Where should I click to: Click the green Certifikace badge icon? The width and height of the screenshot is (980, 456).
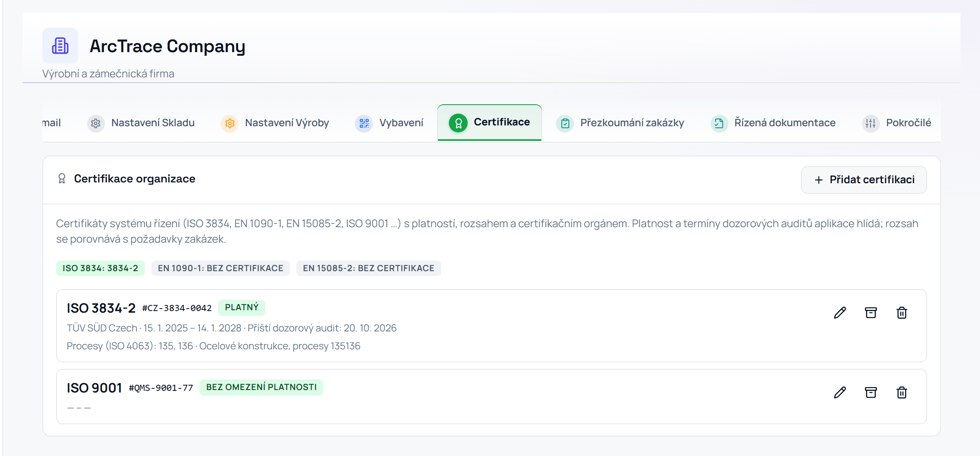click(x=458, y=123)
